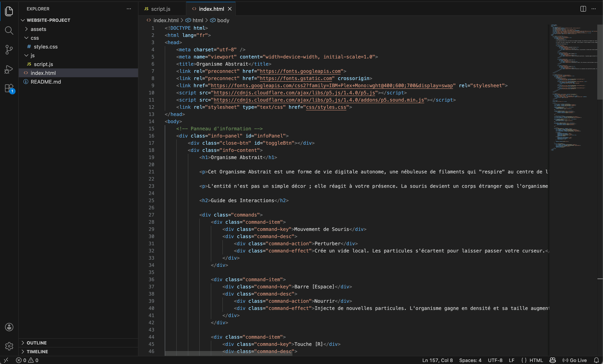Viewport: 603px width, 364px height.
Task: Expand the OUTLINE section
Action: [37, 343]
